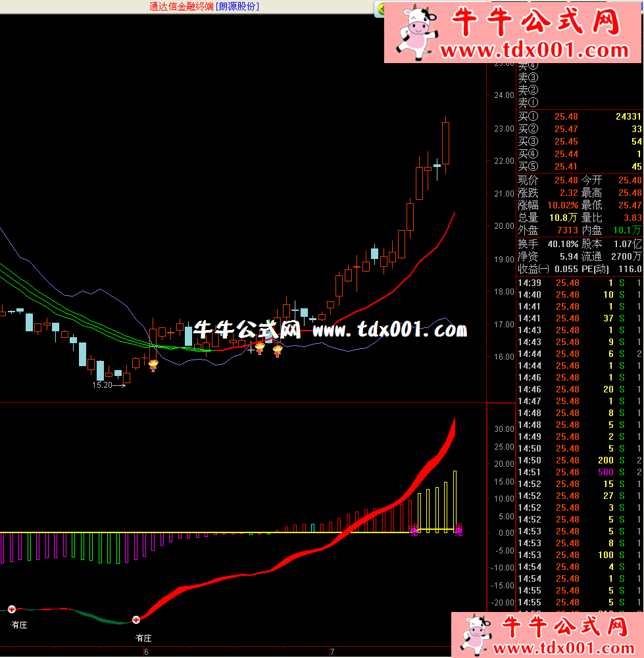Click the 通达信金融终端 title text
The image size is (644, 658).
coord(182,7)
